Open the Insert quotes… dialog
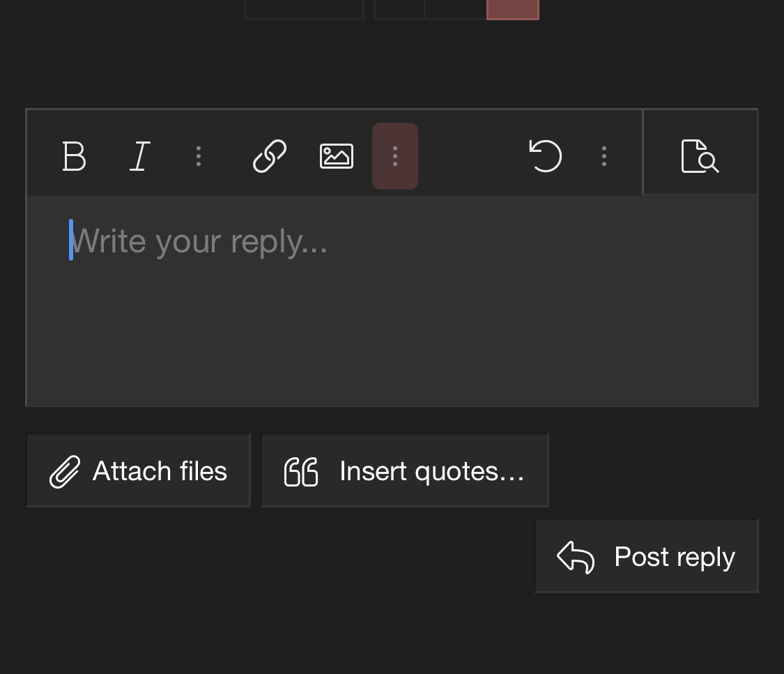Image resolution: width=784 pixels, height=674 pixels. click(431, 471)
